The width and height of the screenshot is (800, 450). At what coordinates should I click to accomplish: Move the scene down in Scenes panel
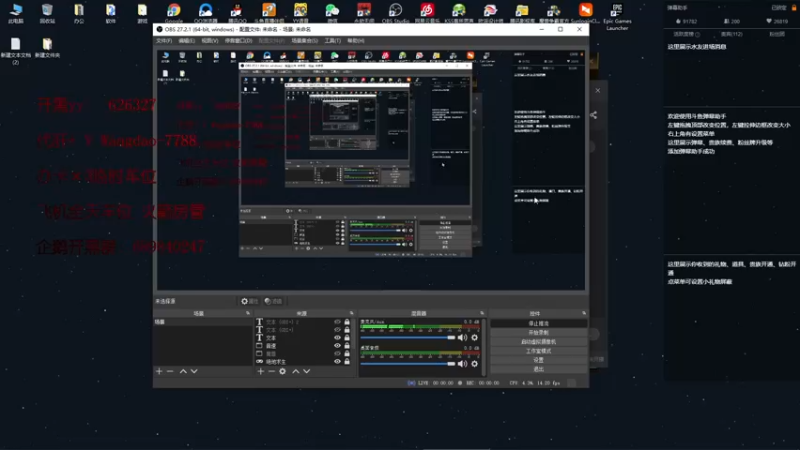pyautogui.click(x=194, y=371)
